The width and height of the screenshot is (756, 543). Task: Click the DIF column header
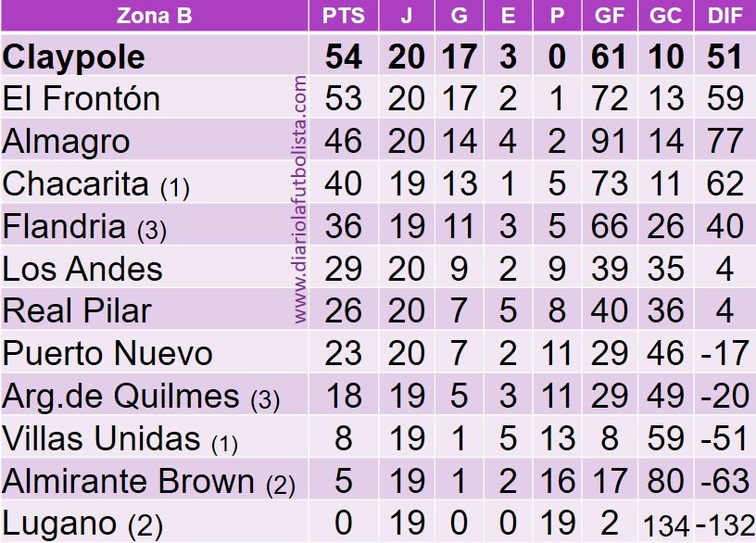point(724,16)
